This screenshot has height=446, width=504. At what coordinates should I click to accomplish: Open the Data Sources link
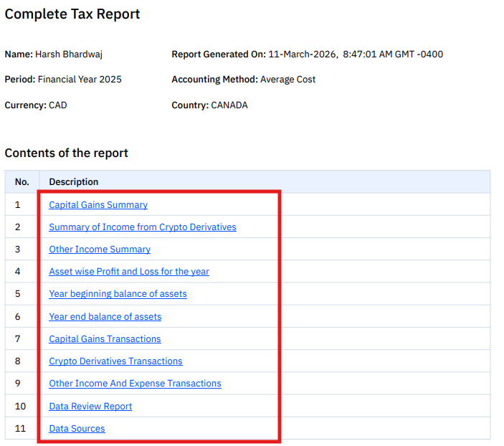point(77,428)
